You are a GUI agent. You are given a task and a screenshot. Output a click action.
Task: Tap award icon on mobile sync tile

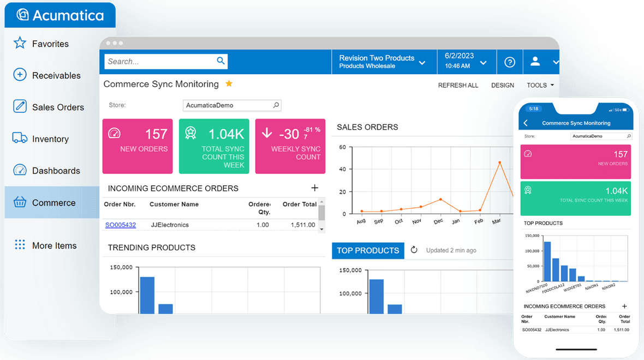tap(528, 190)
